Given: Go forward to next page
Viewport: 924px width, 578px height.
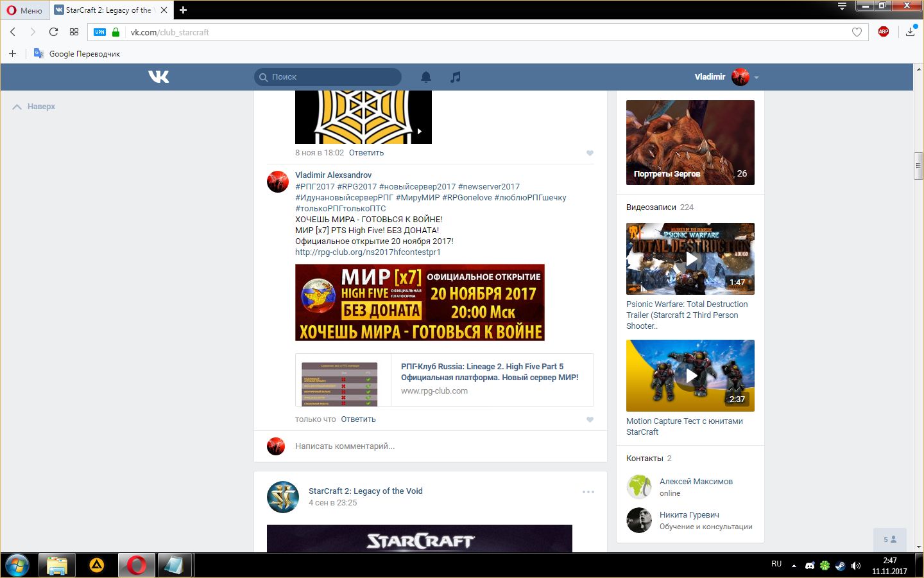Looking at the screenshot, I should 33,32.
